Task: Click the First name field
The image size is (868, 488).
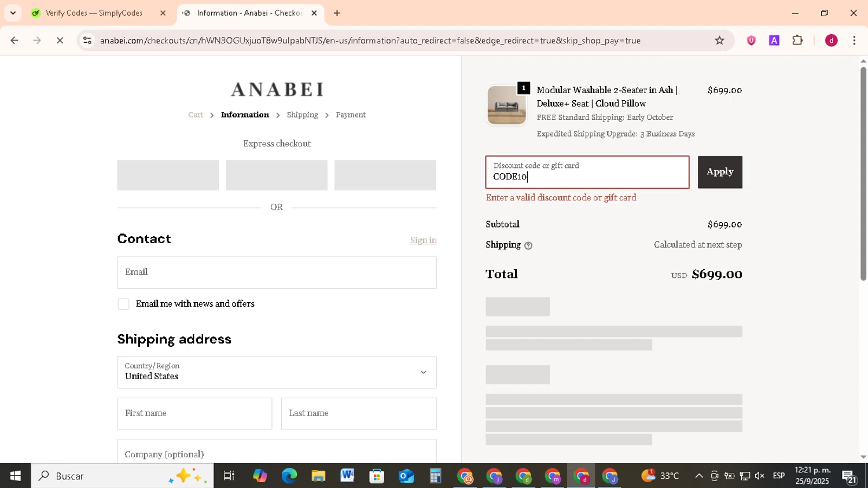Action: (194, 413)
